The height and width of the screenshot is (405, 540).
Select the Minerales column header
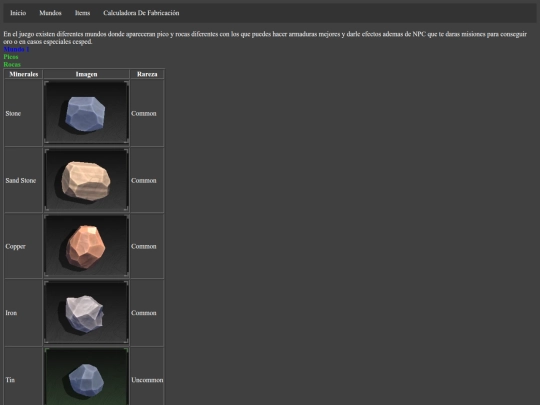point(23,74)
